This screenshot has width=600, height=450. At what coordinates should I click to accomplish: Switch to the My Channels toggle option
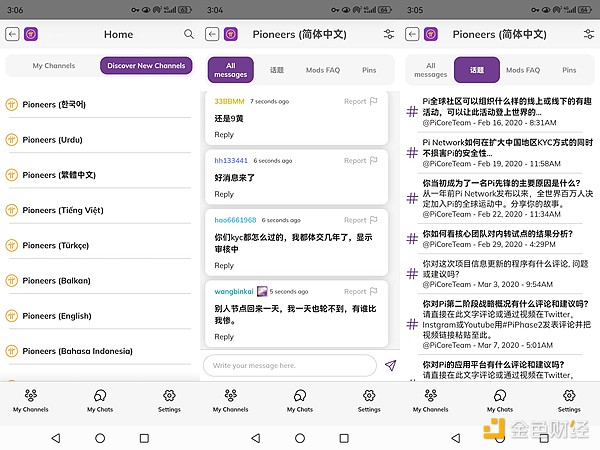point(53,66)
